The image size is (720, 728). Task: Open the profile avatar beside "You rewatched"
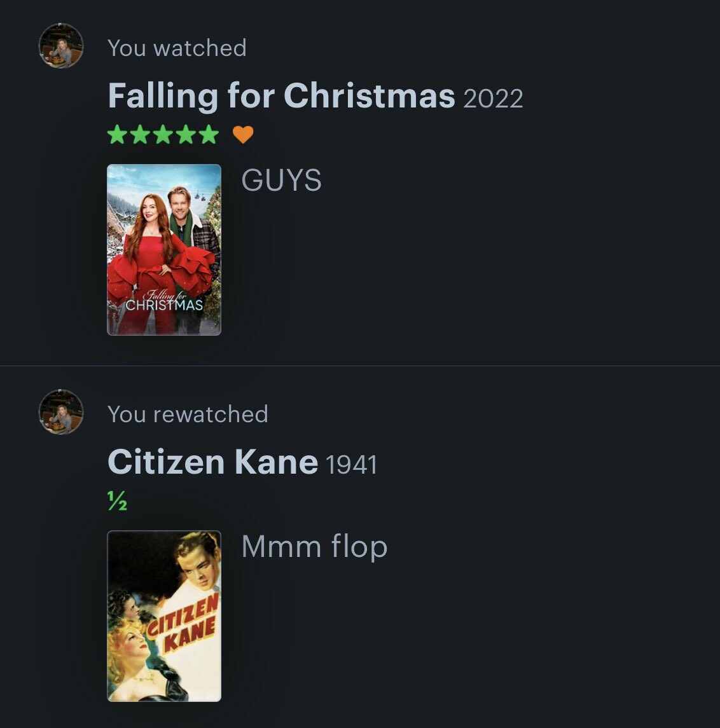(61, 412)
